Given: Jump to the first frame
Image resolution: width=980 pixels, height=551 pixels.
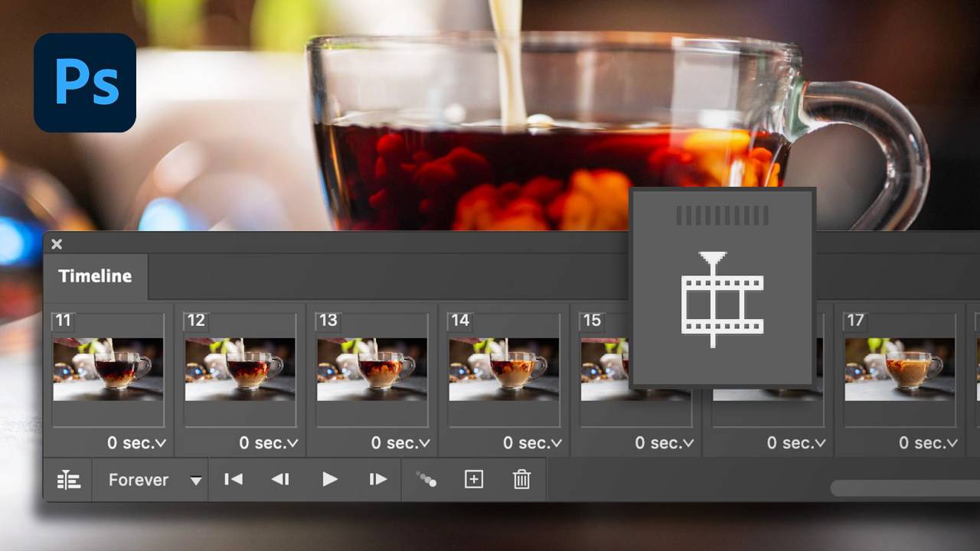Looking at the screenshot, I should (233, 480).
